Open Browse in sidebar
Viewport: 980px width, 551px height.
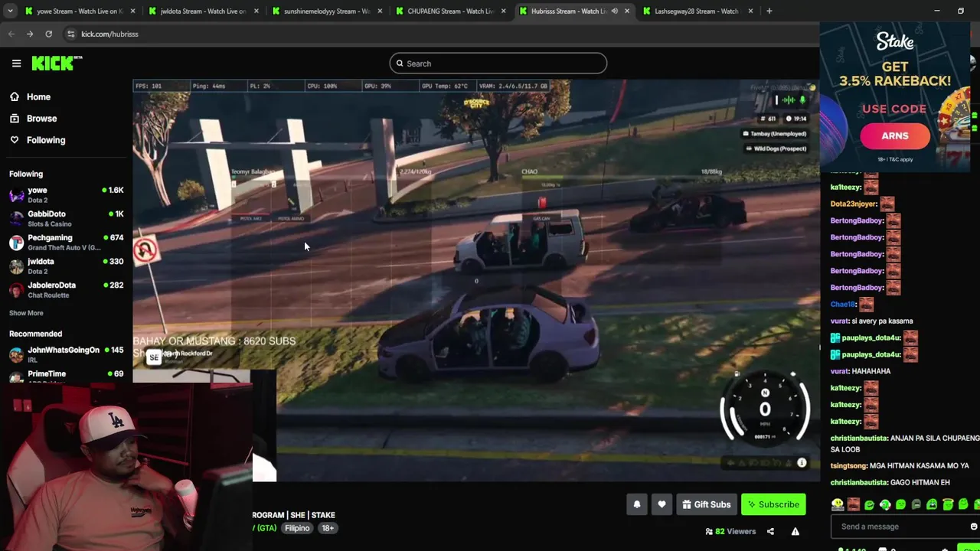coord(41,119)
